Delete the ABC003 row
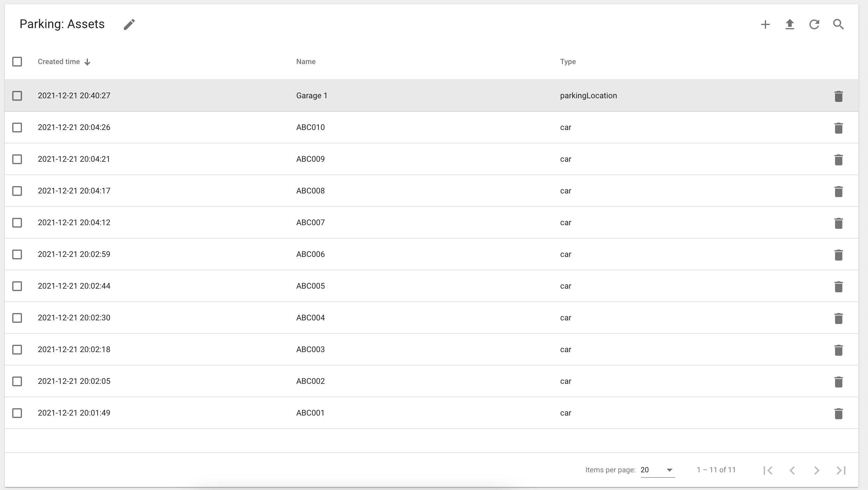Screen dimensions: 868x490 coord(838,350)
